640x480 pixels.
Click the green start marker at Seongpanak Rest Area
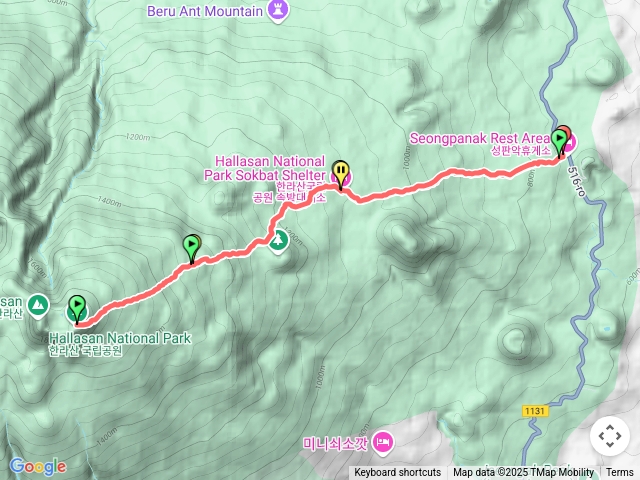559,142
